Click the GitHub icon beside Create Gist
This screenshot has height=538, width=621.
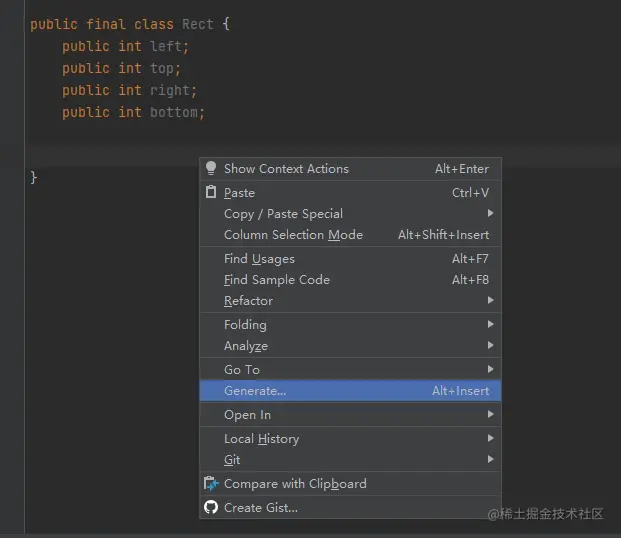coord(211,507)
